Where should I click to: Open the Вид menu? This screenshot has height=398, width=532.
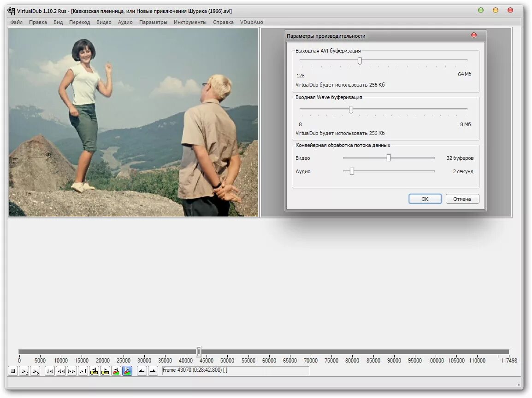tap(58, 22)
